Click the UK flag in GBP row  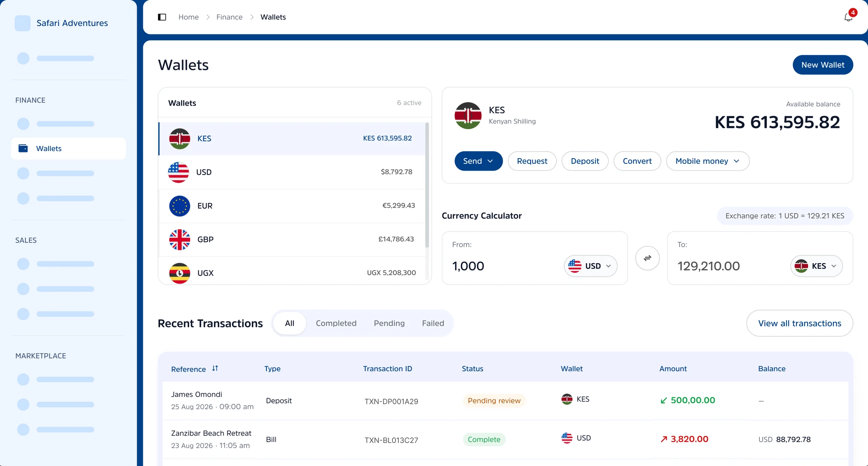(179, 239)
